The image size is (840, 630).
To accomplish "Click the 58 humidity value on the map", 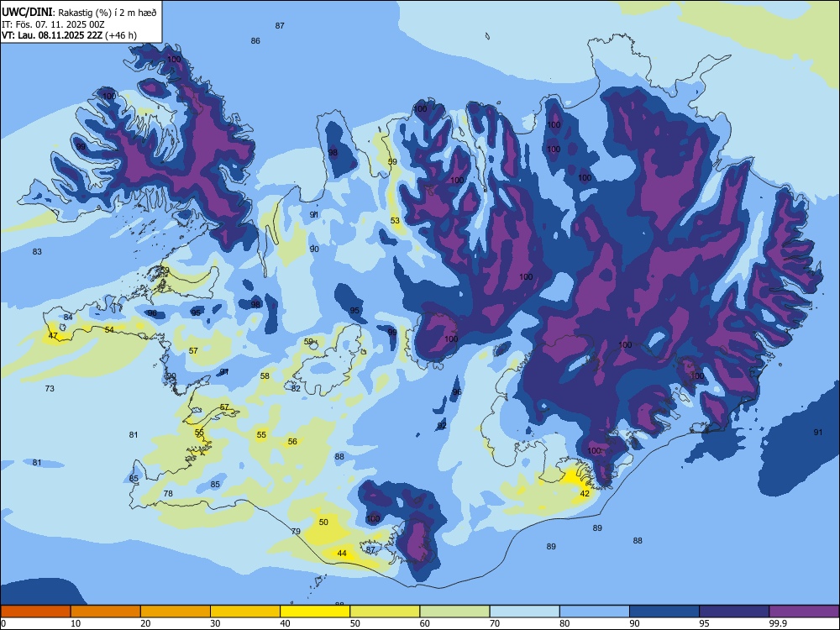I will pos(265,376).
